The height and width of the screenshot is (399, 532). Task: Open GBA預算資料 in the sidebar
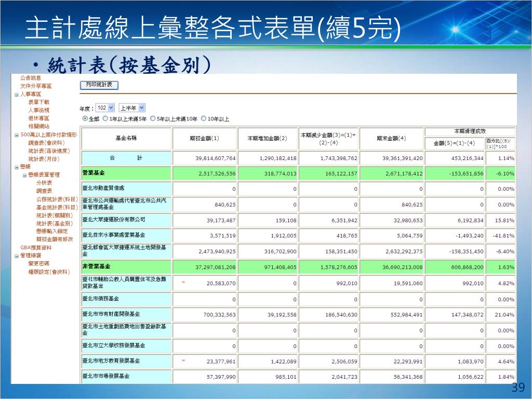(x=36, y=248)
